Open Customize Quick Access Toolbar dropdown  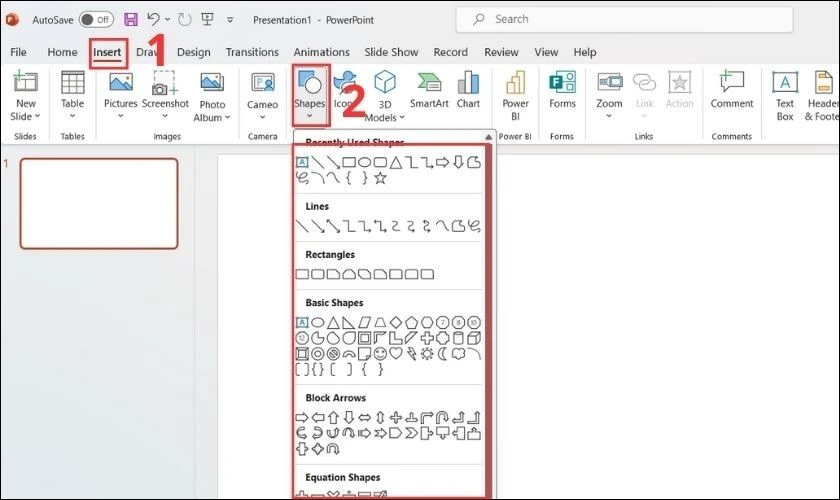(x=230, y=20)
